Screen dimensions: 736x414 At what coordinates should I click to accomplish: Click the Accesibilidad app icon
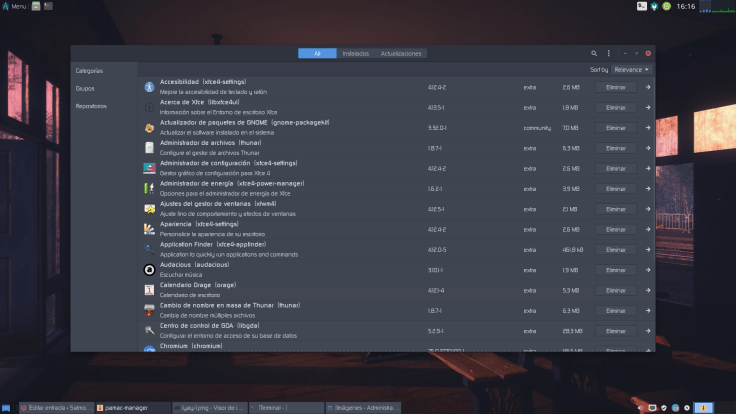tap(149, 87)
